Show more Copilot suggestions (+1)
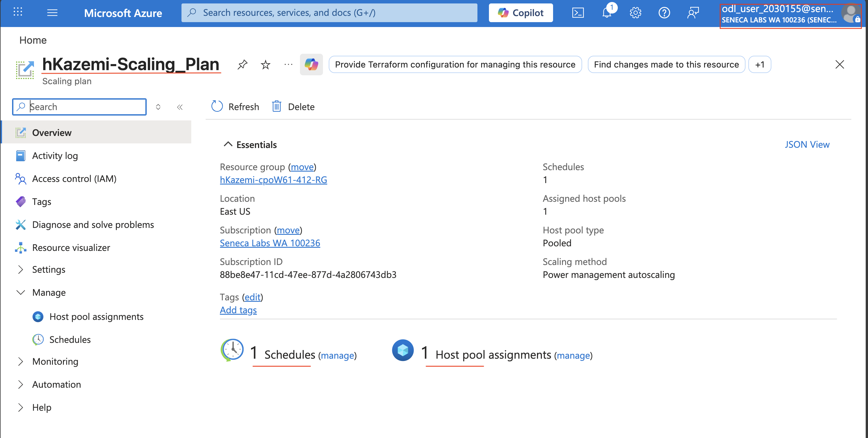 (760, 64)
